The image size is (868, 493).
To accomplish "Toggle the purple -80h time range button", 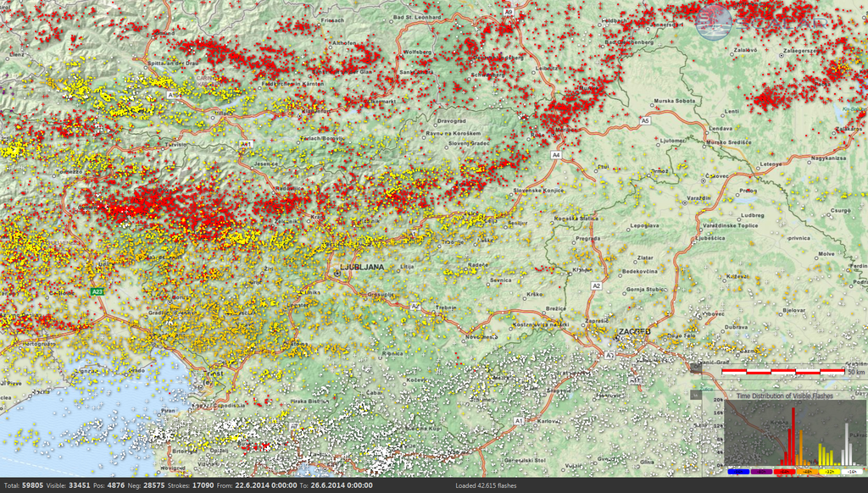I will pyautogui.click(x=761, y=472).
